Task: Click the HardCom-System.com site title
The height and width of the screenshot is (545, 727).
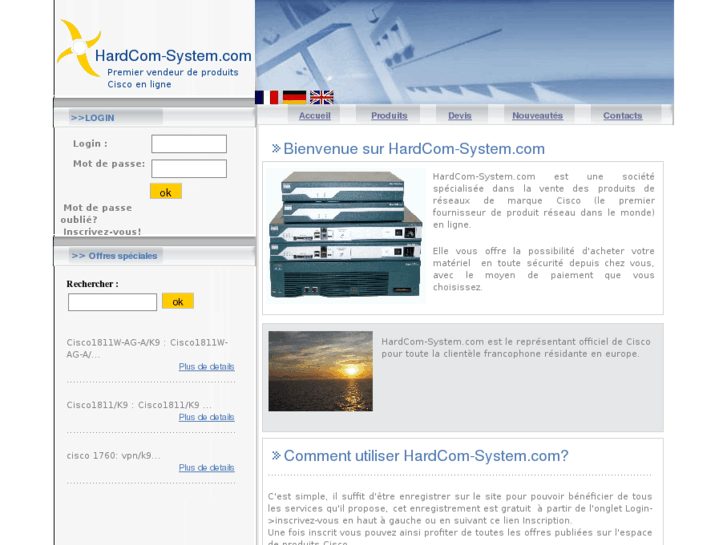Action: tap(173, 56)
